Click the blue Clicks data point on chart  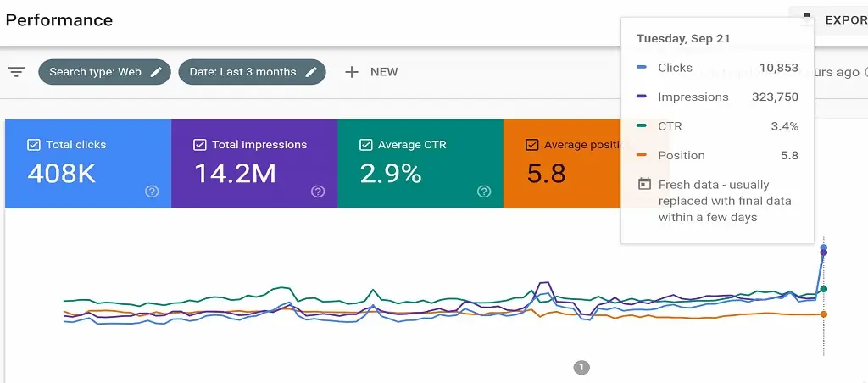coord(824,247)
